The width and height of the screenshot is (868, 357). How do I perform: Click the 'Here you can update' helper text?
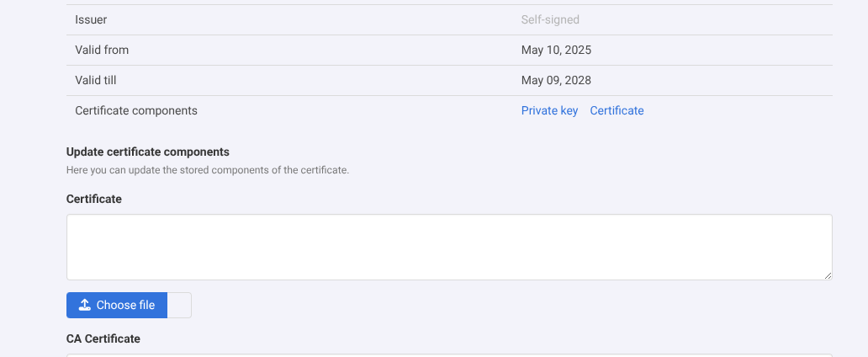[207, 170]
